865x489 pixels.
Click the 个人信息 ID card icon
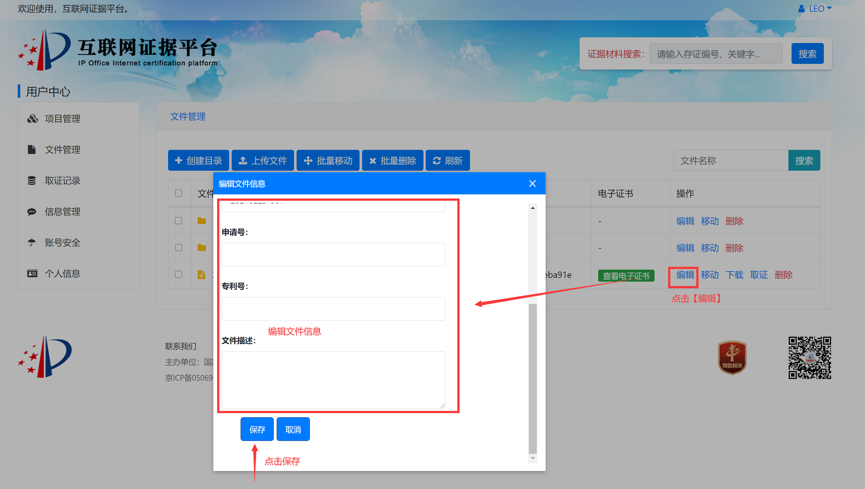(x=32, y=274)
